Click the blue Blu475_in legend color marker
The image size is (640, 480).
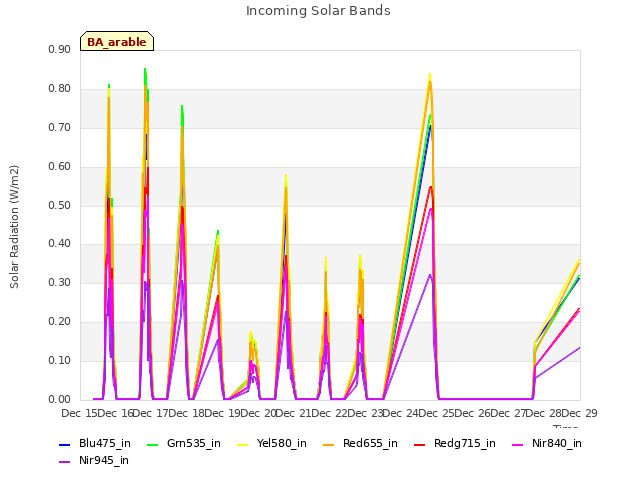(64, 444)
